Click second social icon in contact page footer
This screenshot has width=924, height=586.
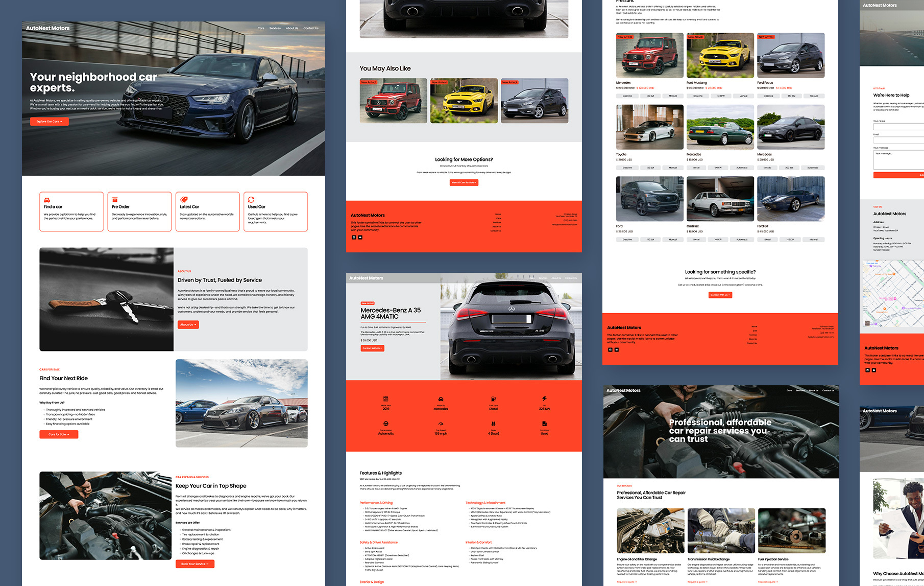[x=874, y=370]
